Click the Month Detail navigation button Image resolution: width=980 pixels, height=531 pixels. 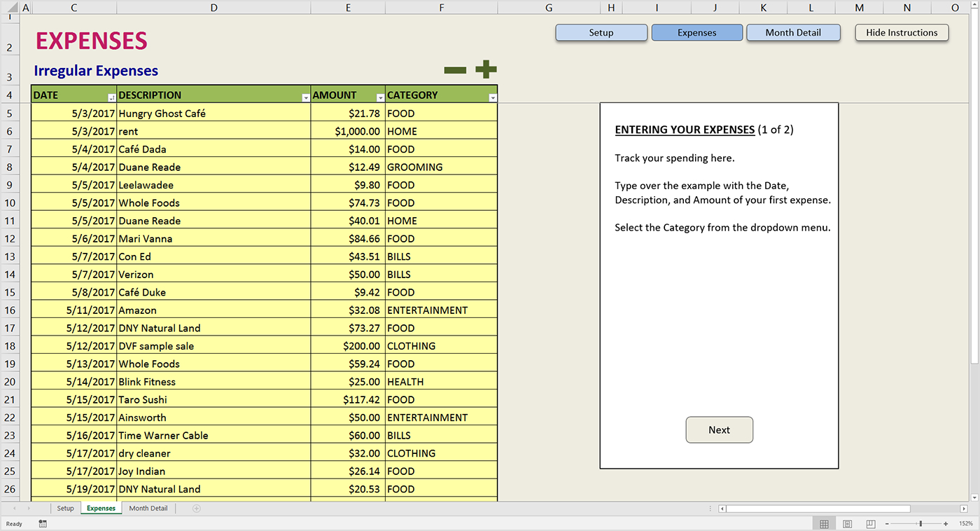(793, 33)
